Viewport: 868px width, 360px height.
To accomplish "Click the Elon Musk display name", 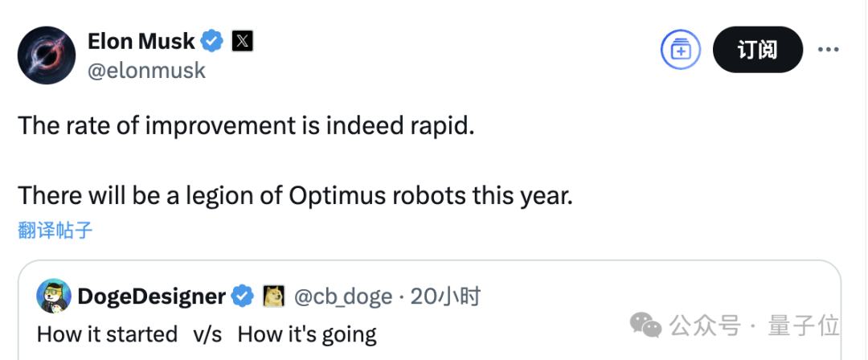I will pos(141,41).
